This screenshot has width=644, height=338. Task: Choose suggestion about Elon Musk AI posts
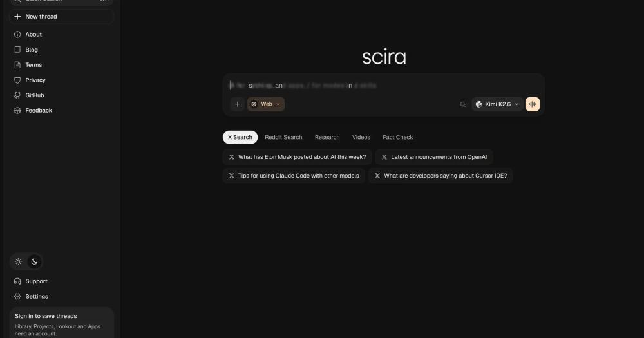pyautogui.click(x=298, y=157)
